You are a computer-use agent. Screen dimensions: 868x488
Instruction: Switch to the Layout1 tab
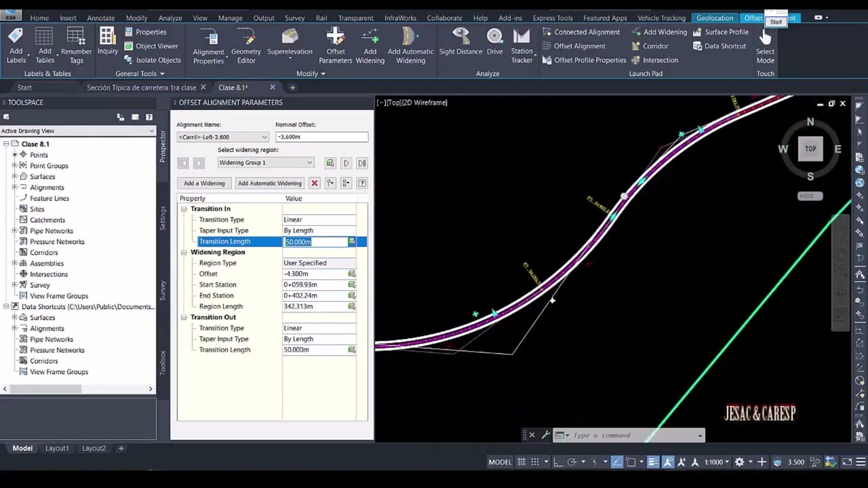click(x=57, y=448)
